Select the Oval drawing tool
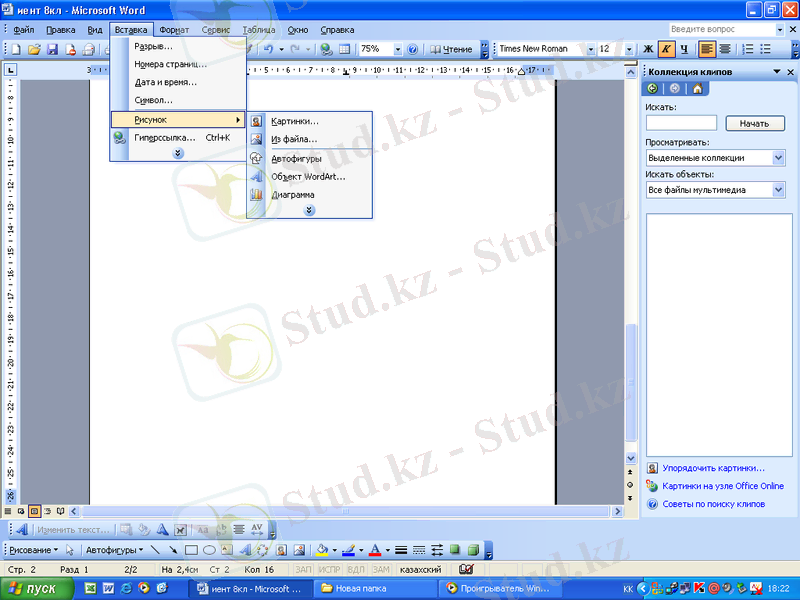 click(x=209, y=550)
